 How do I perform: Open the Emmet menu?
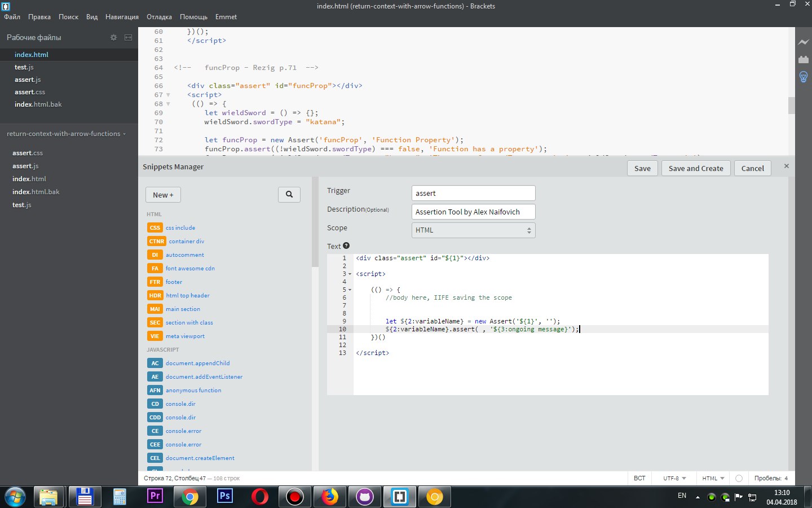point(226,17)
